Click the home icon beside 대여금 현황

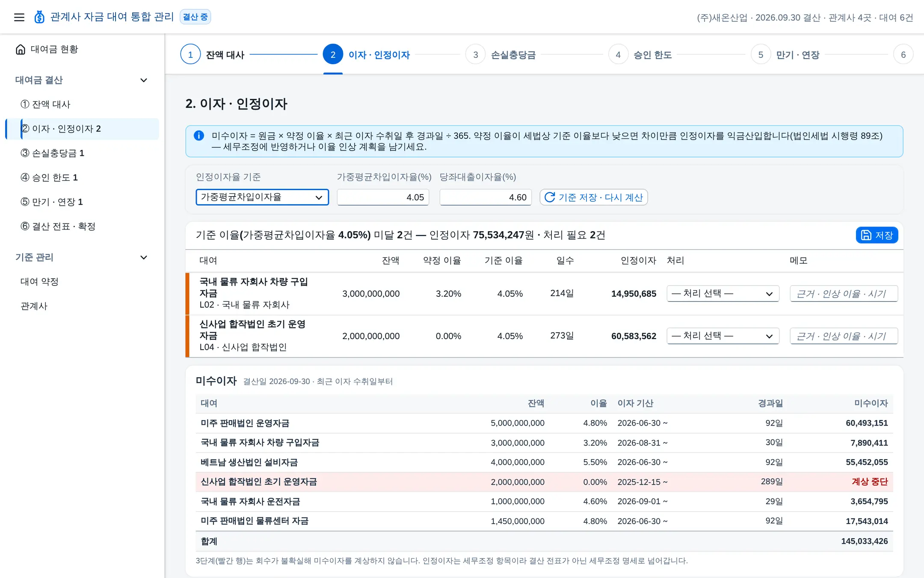point(21,50)
